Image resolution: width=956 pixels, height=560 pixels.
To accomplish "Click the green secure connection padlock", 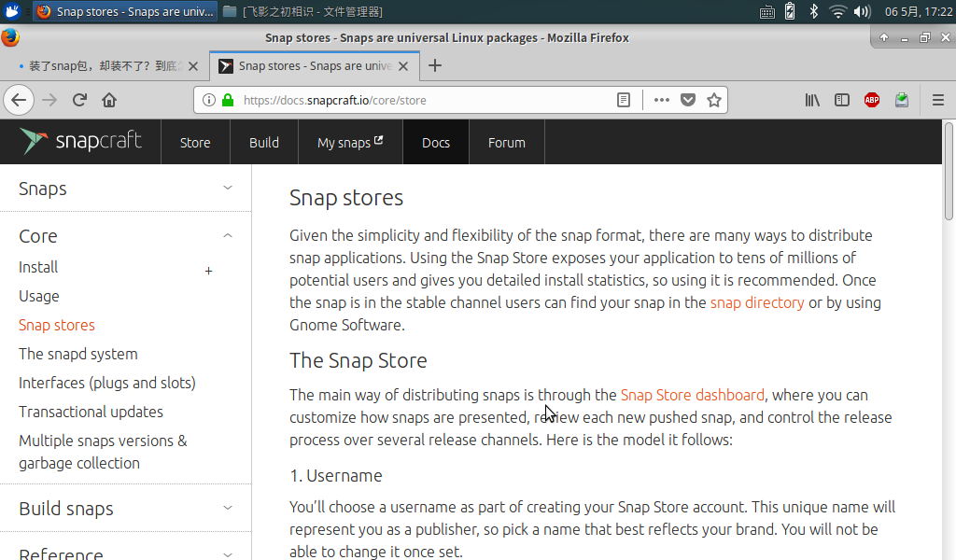I will coord(228,100).
